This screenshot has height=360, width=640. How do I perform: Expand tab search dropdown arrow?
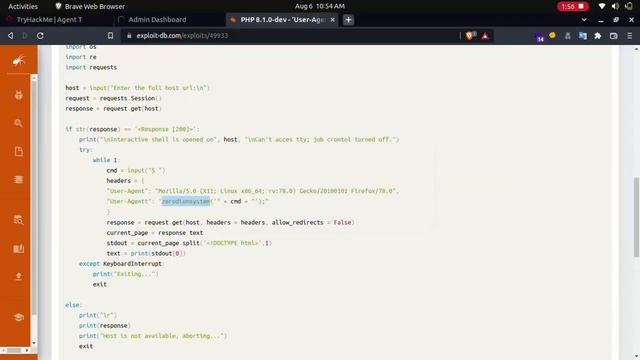[x=584, y=20]
